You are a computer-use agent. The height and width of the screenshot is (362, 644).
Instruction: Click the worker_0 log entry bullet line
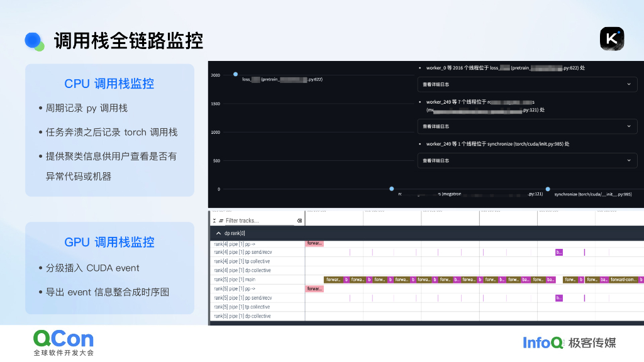click(x=503, y=68)
